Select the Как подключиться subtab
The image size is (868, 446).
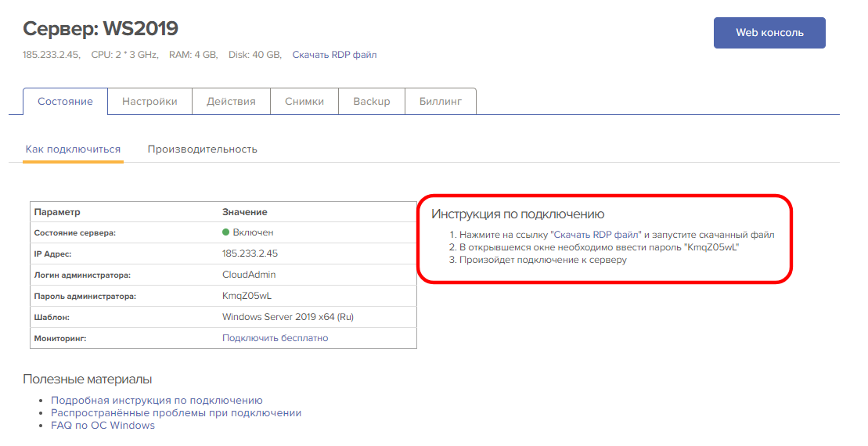tap(73, 149)
